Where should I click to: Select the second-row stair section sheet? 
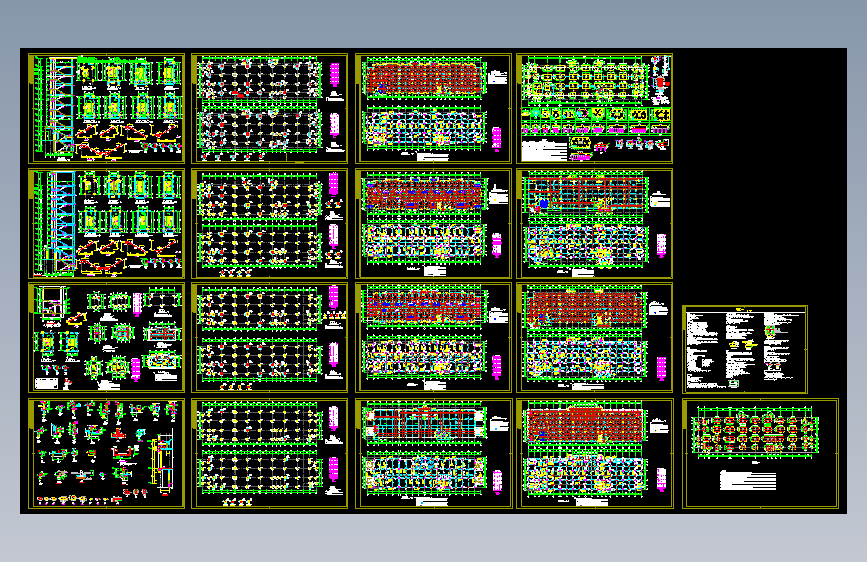(106, 223)
